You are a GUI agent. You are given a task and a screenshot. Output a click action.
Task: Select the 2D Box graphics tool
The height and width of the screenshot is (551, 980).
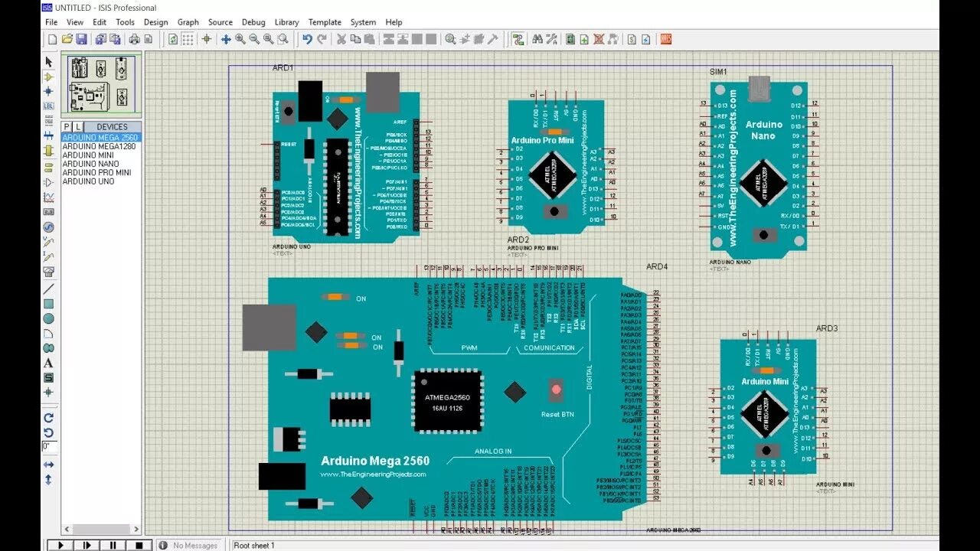49,304
